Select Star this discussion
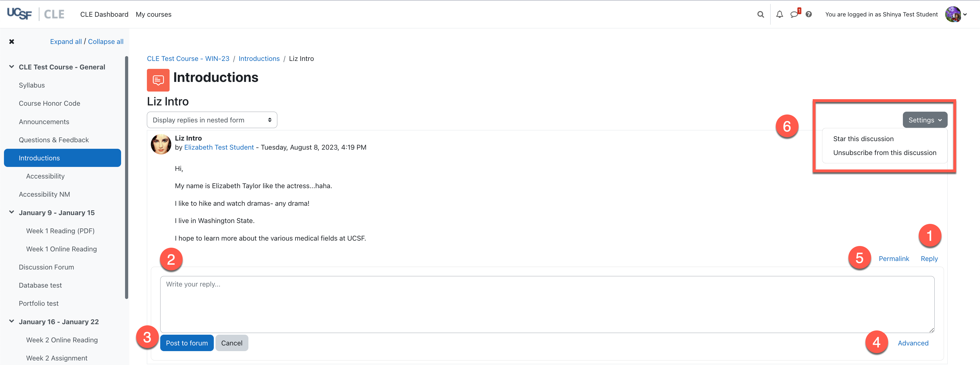Viewport: 980px width, 365px height. 863,139
